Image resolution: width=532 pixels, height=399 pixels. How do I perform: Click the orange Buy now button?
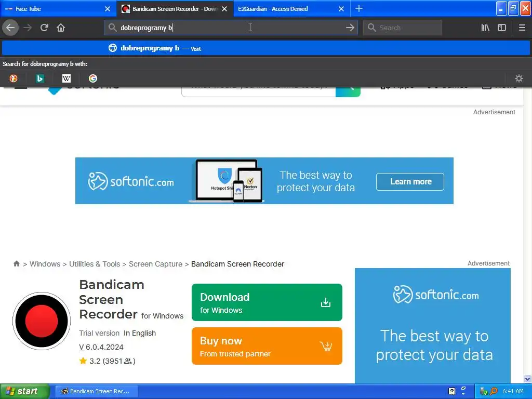click(x=267, y=345)
